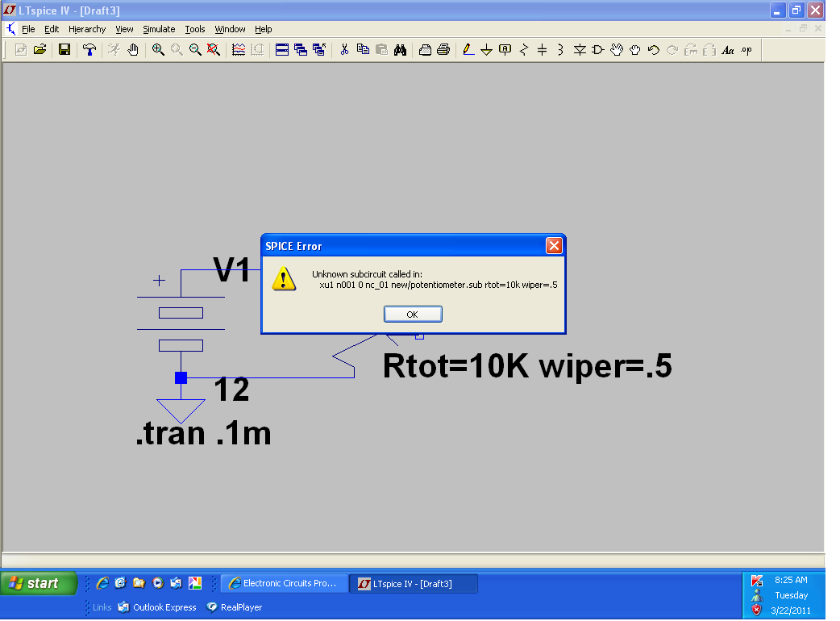Open the Window menu

pos(230,29)
